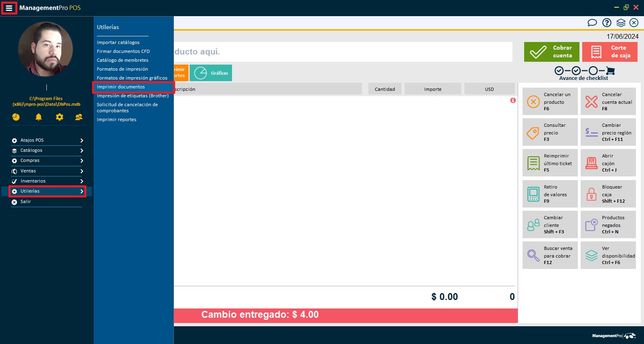644x344 pixels.
Task: Select Imprimir documentos from Utilerías
Action: [x=121, y=87]
